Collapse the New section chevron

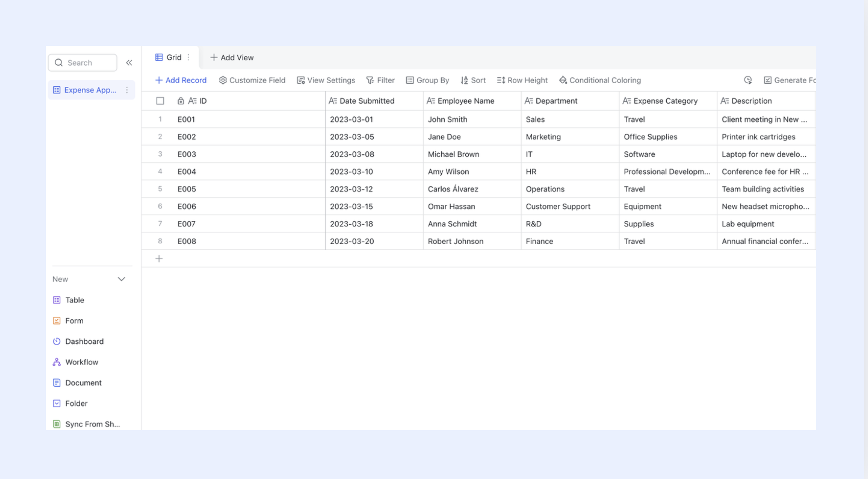pyautogui.click(x=121, y=279)
